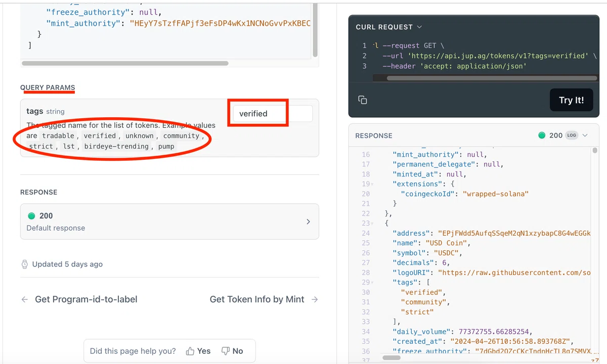Click the LOG badge in the response header
This screenshot has height=364, width=607.
coord(572,135)
